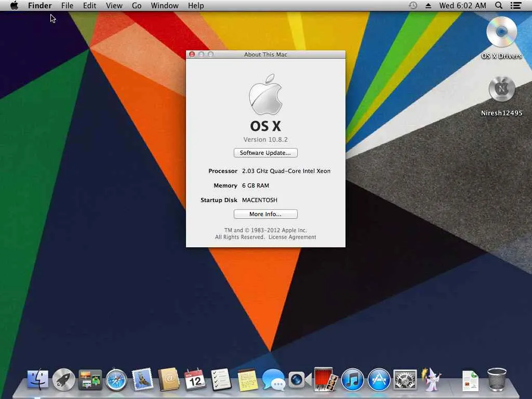The image size is (532, 399).
Task: Open Calendar icon showing 12
Action: pos(195,380)
